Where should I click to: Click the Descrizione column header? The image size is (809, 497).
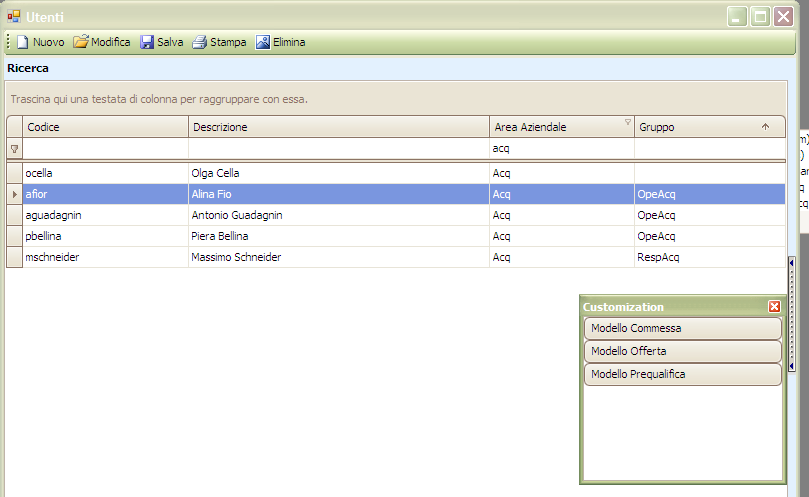coord(338,127)
